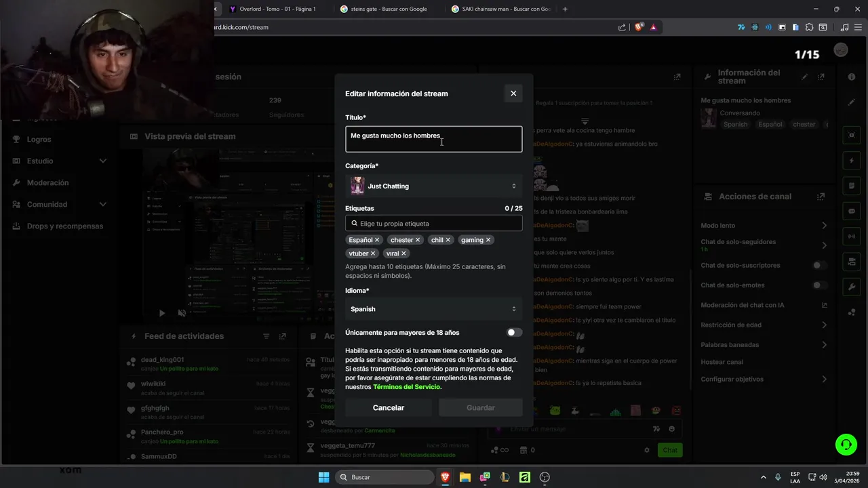
Task: Click the share icon in address bar
Action: coord(622,27)
